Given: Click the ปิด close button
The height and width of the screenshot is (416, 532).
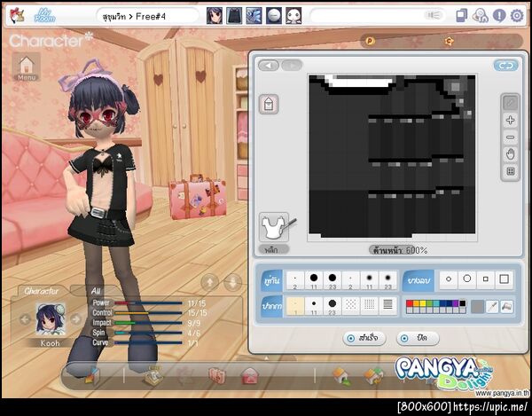Looking at the screenshot, I should pos(418,338).
